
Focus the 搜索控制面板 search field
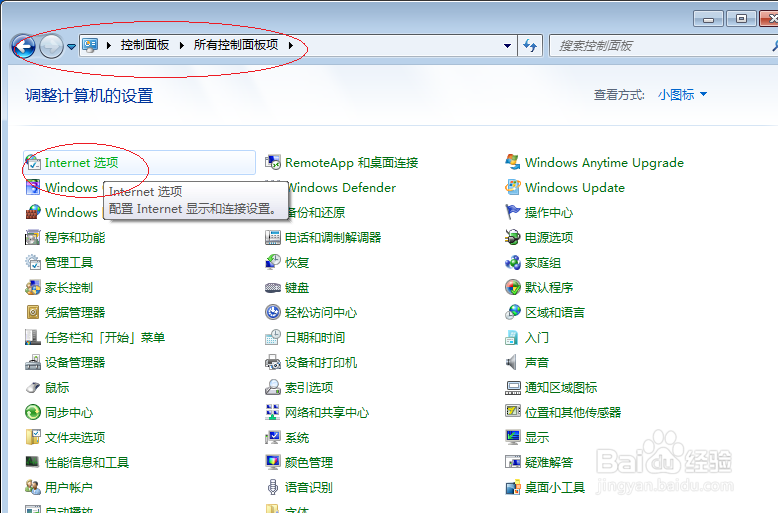click(x=663, y=46)
